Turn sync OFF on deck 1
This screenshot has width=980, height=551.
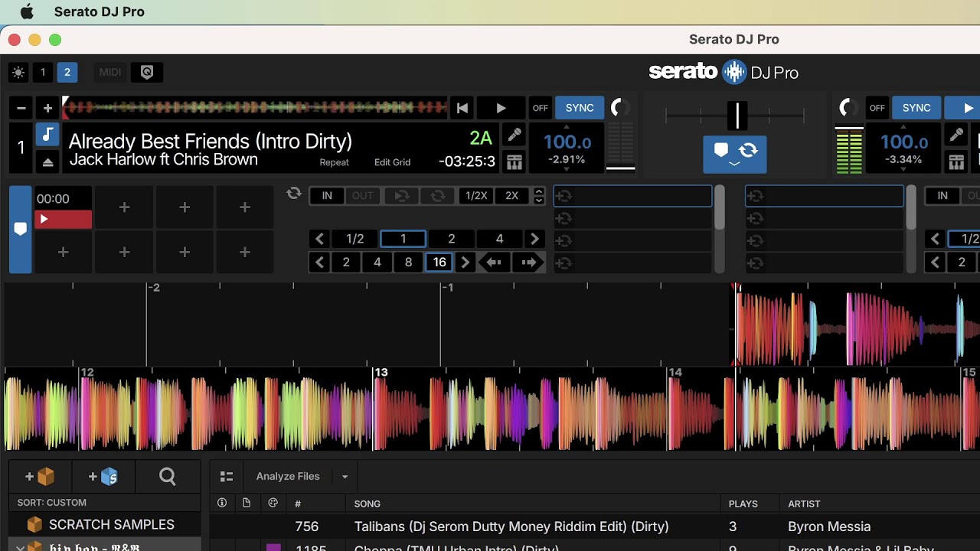[541, 109]
